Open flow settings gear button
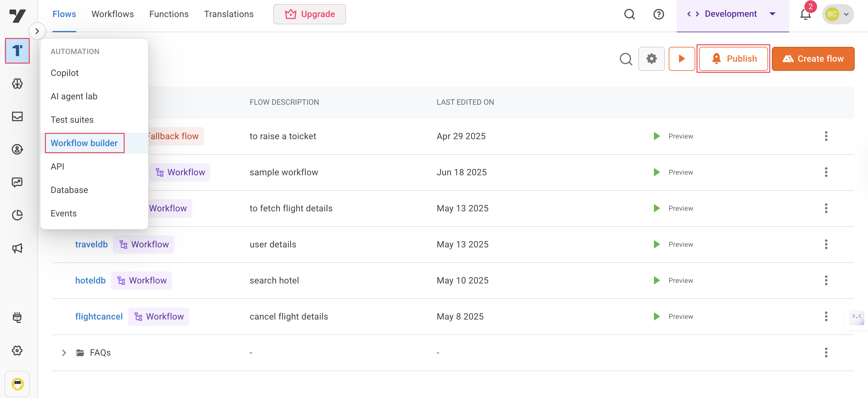Screen dimensions: 868x398 click(651, 59)
